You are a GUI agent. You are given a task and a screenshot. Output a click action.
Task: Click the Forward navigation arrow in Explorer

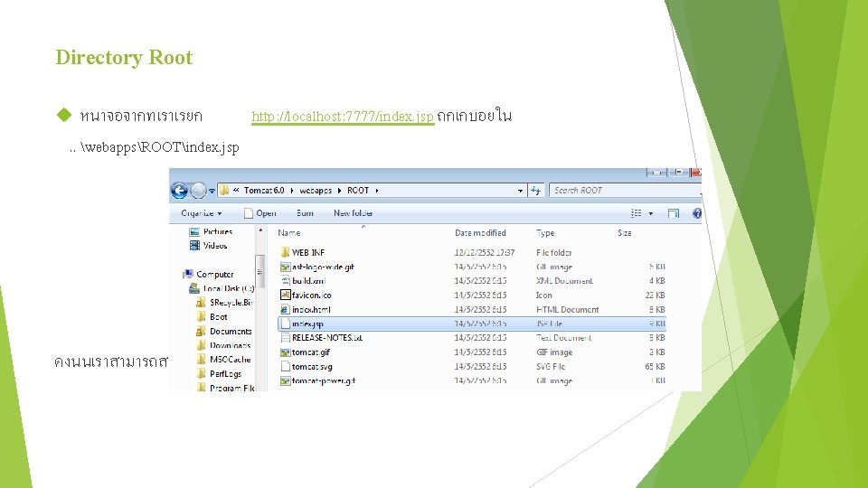coord(198,191)
